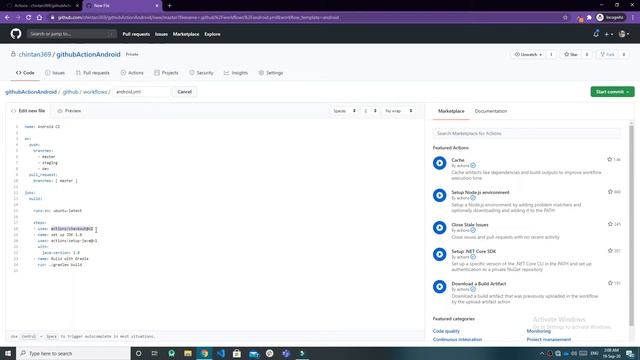640x360 pixels.
Task: Open Explore in top navigation
Action: click(212, 34)
